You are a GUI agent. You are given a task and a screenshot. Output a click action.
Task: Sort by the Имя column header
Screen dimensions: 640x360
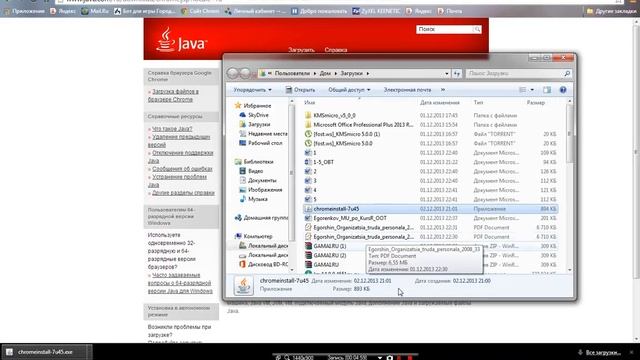(x=310, y=103)
